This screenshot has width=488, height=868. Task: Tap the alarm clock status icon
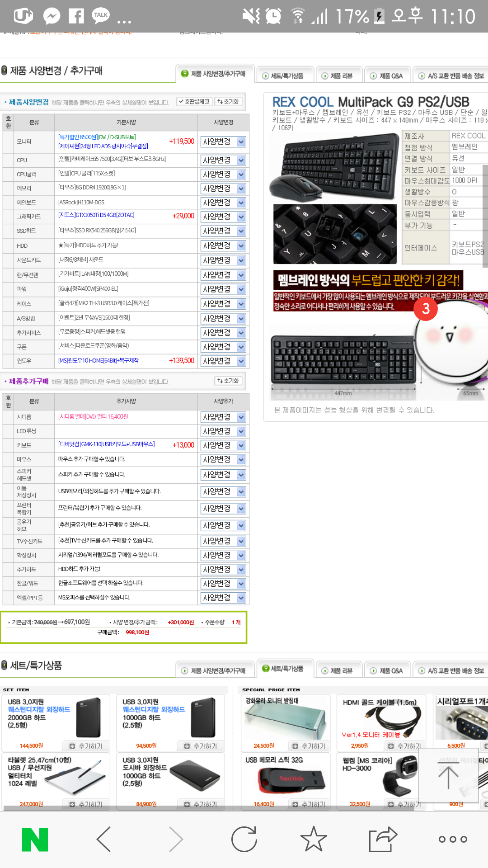tap(273, 16)
